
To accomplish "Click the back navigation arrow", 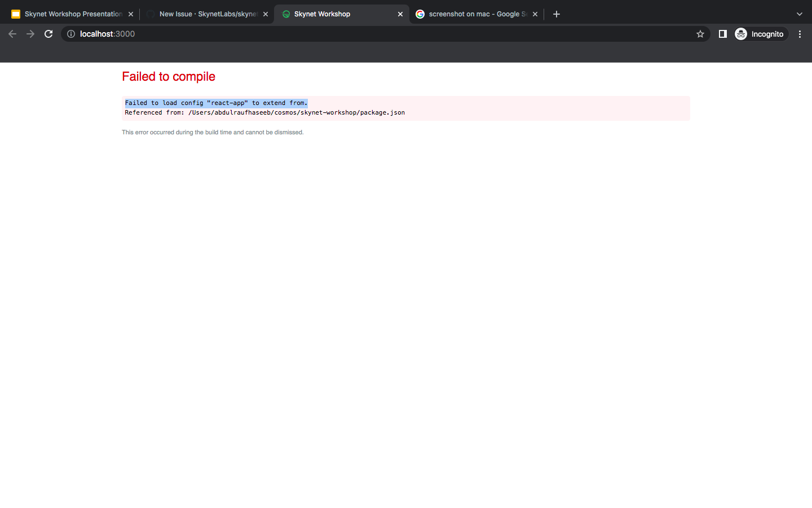I will [12, 34].
